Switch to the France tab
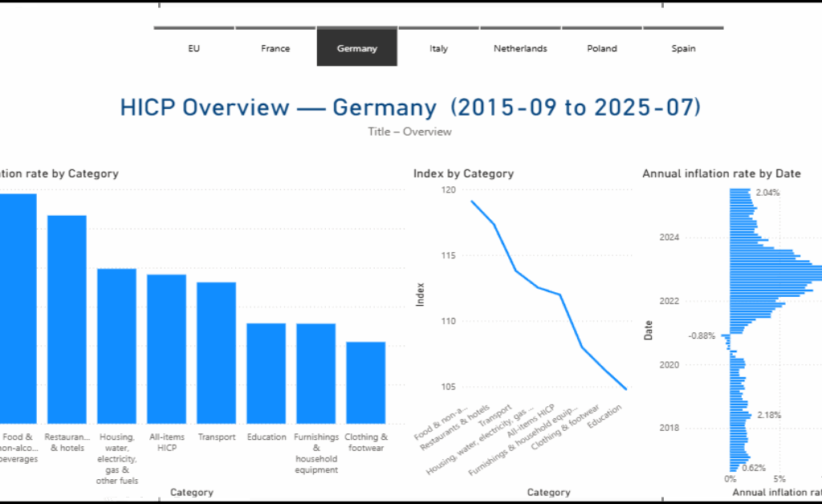The image size is (822, 504). point(275,48)
